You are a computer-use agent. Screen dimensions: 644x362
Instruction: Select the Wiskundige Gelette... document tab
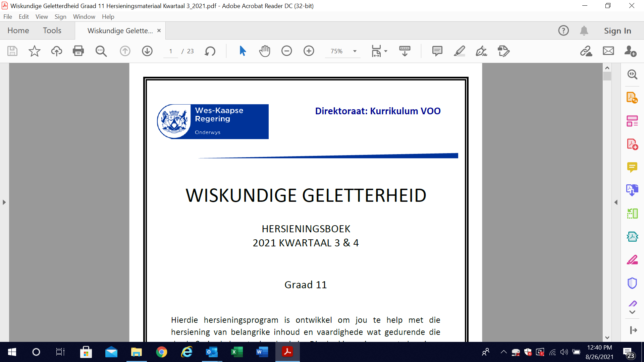click(x=120, y=31)
